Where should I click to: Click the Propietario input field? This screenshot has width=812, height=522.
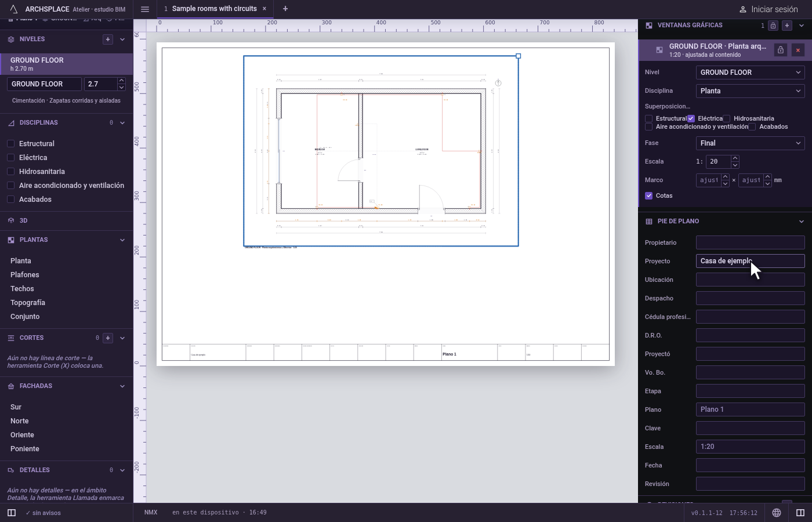(751, 243)
